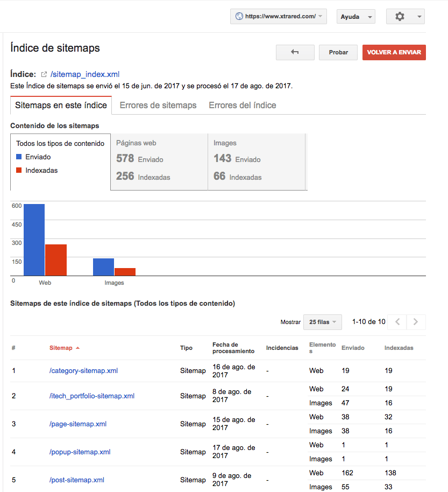448x492 pixels.
Task: Open /itech_portfolio-sitemap.xml link
Action: coord(92,396)
